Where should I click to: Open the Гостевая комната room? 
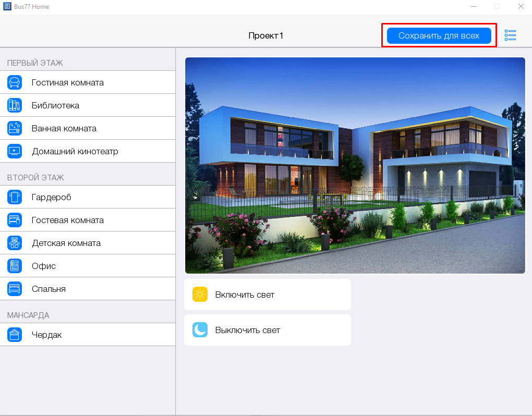(x=68, y=220)
